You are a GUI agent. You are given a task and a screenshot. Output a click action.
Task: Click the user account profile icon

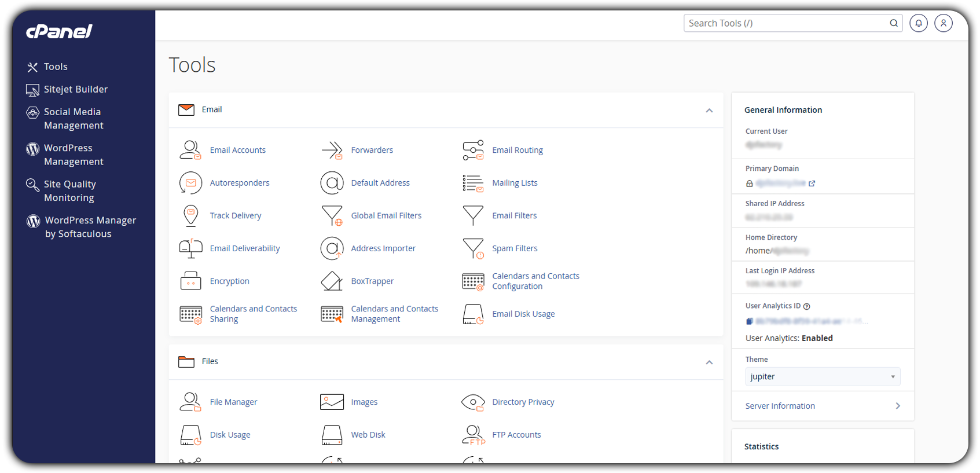click(943, 23)
